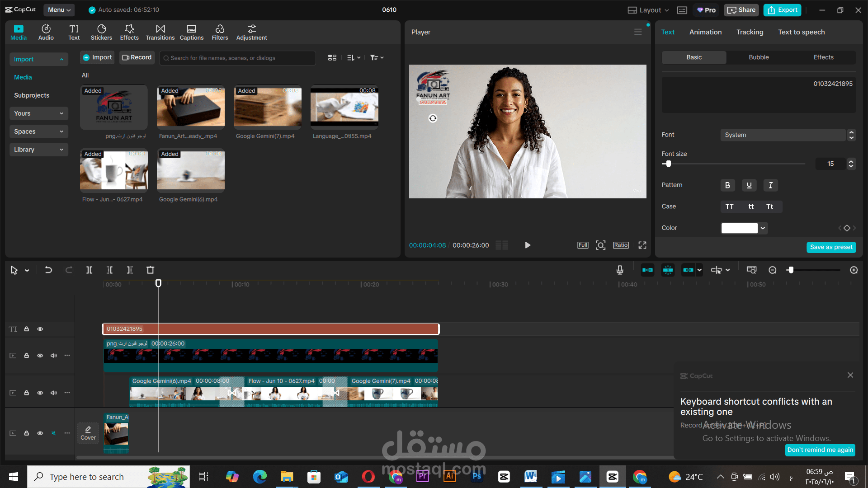This screenshot has height=488, width=868.
Task: Open the Transitions panel
Action: coord(160,32)
